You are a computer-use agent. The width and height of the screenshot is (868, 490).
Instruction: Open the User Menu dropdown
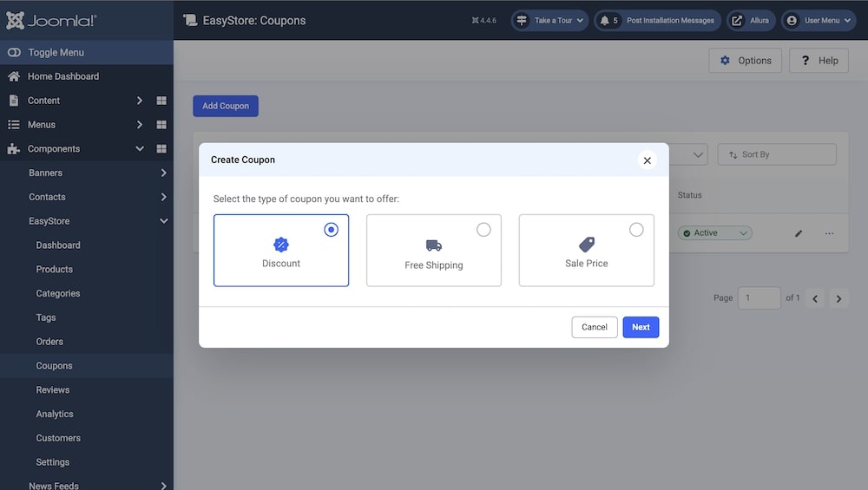tap(819, 20)
